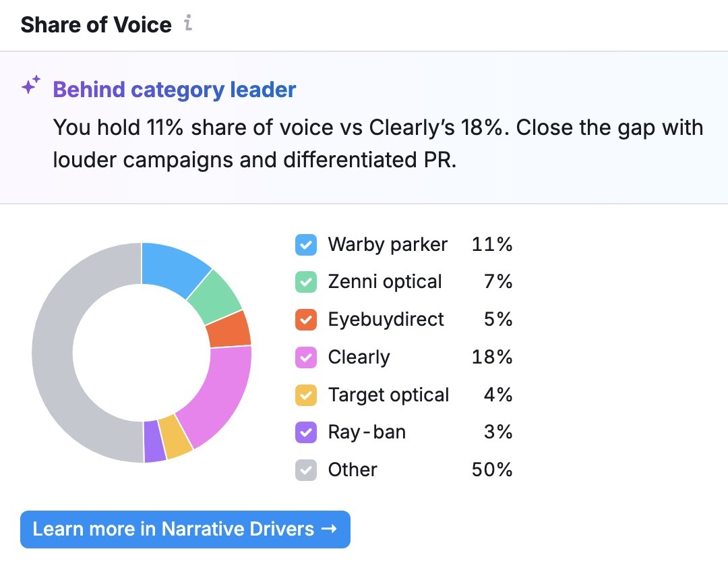The height and width of the screenshot is (572, 728).
Task: Uncheck the Clearly checkbox
Action: point(306,357)
